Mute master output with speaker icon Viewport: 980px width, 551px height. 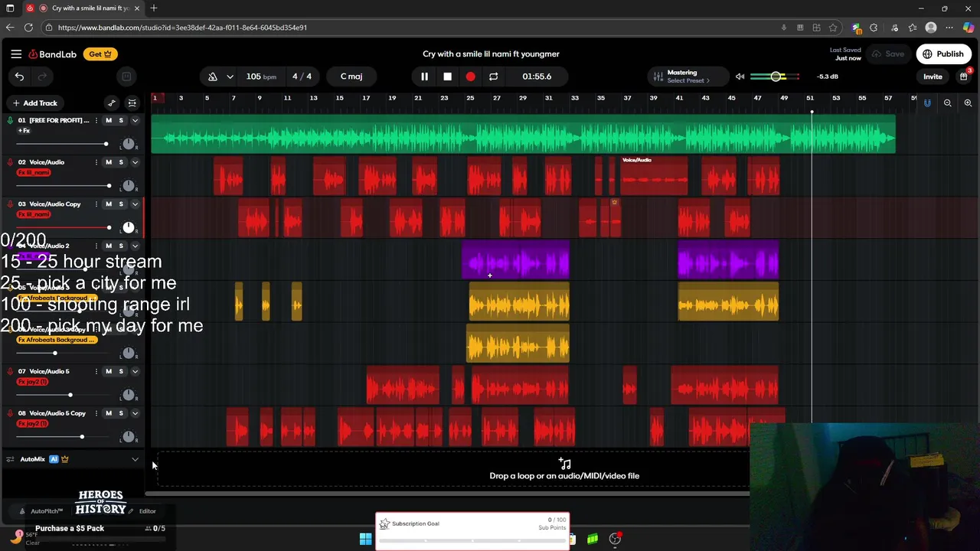point(740,77)
